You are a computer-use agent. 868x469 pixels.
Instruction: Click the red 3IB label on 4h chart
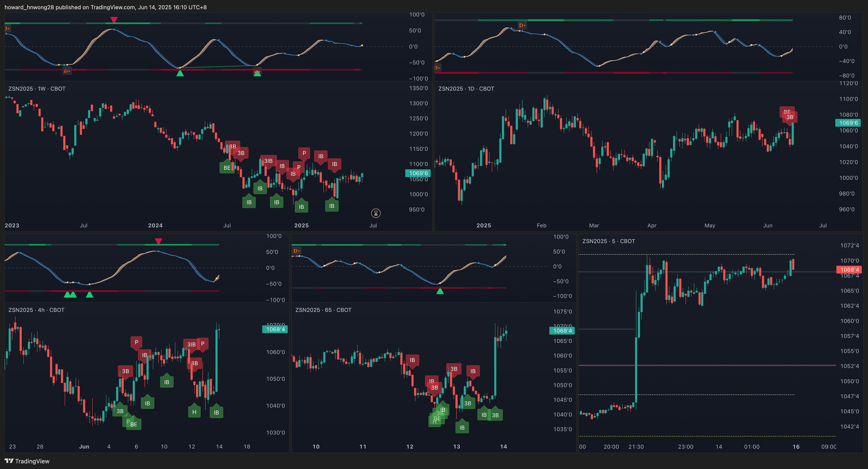[191, 344]
